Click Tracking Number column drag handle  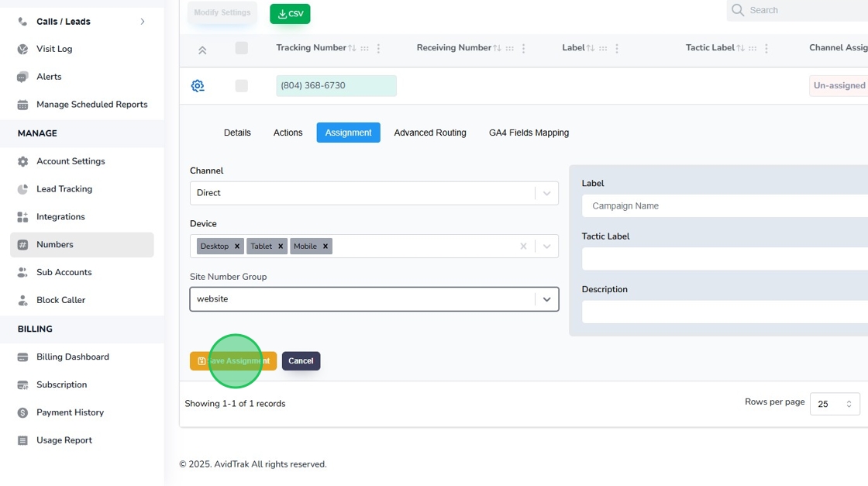click(x=364, y=49)
